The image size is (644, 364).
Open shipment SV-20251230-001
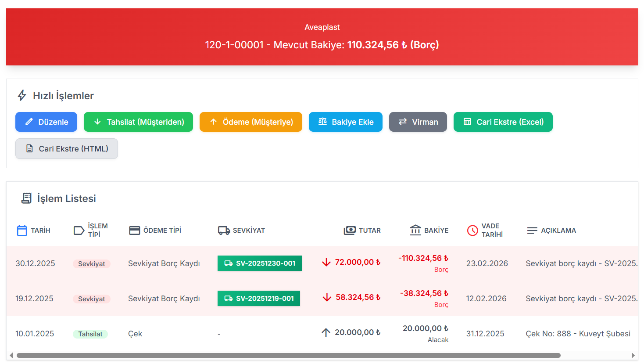(259, 263)
